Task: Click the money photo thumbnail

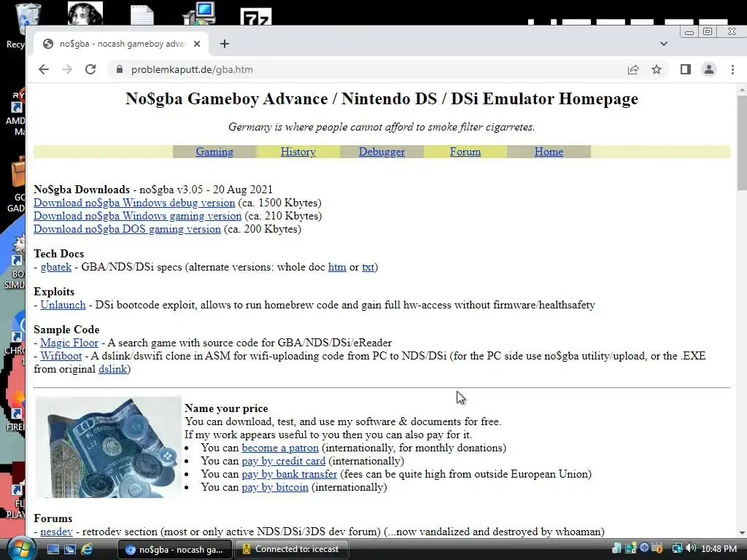Action: [109, 447]
